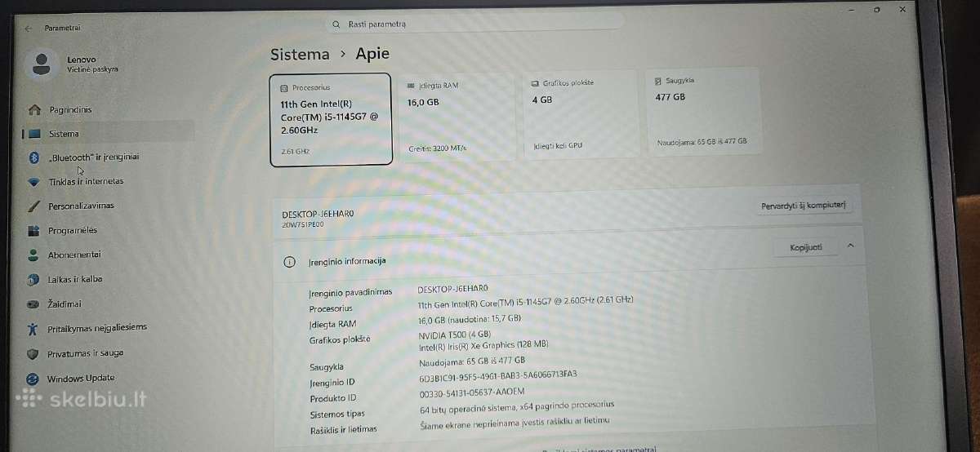Click Įrenginio ID value text

[x=498, y=374]
